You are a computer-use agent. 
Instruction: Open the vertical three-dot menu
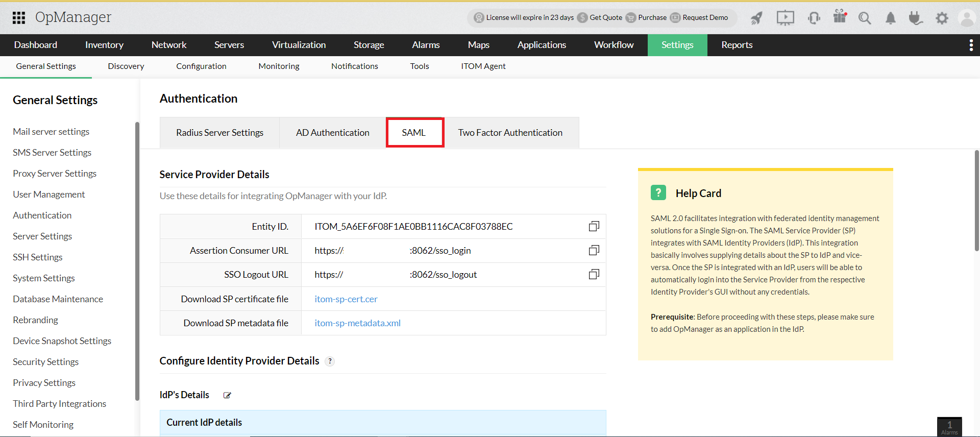pyautogui.click(x=971, y=45)
